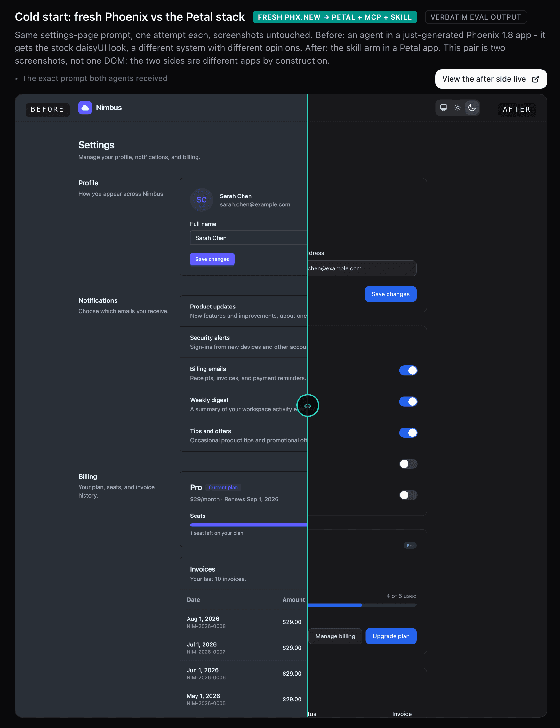Click the Nimbus brand name
Viewport: 560px width, 728px height.
click(109, 108)
